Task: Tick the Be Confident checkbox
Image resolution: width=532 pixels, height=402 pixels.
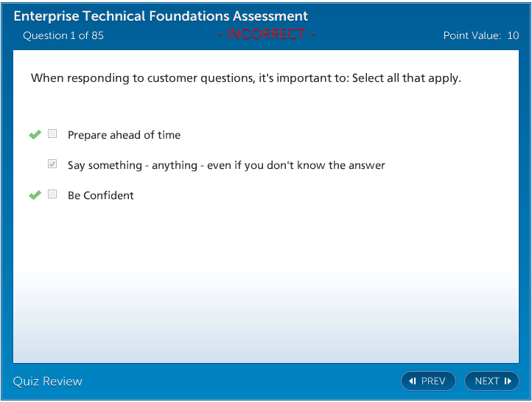Action: [x=52, y=195]
